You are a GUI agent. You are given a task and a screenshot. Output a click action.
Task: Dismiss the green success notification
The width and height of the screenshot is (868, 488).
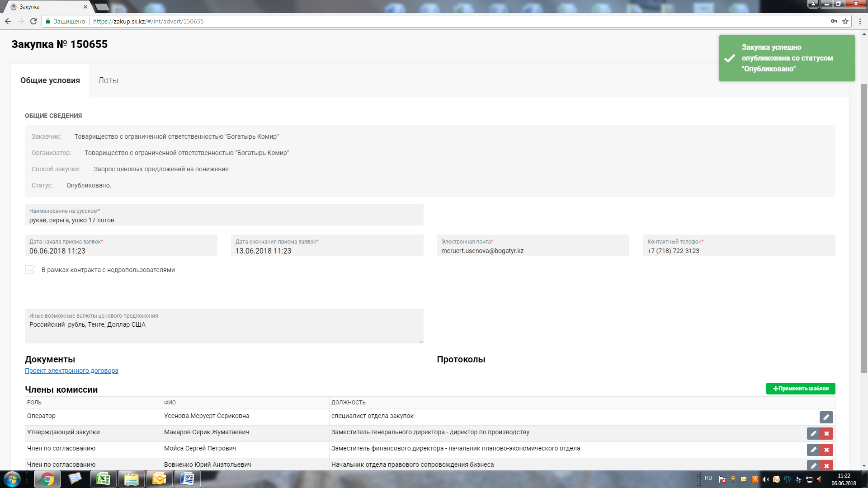coord(787,58)
